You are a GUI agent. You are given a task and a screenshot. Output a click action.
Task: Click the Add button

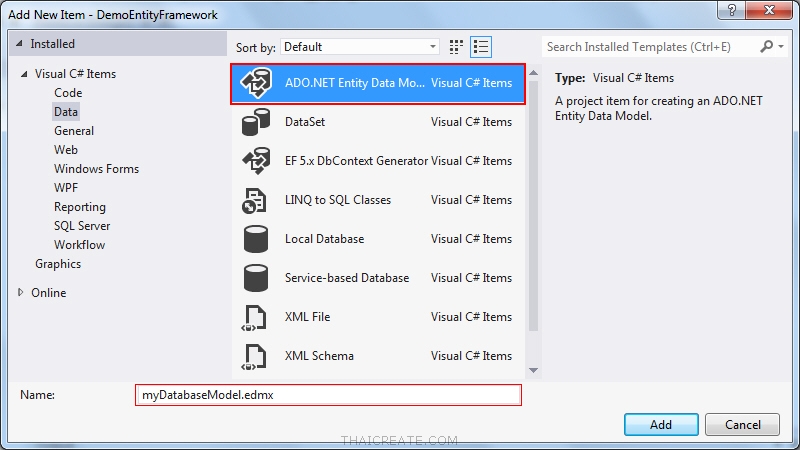pos(661,424)
